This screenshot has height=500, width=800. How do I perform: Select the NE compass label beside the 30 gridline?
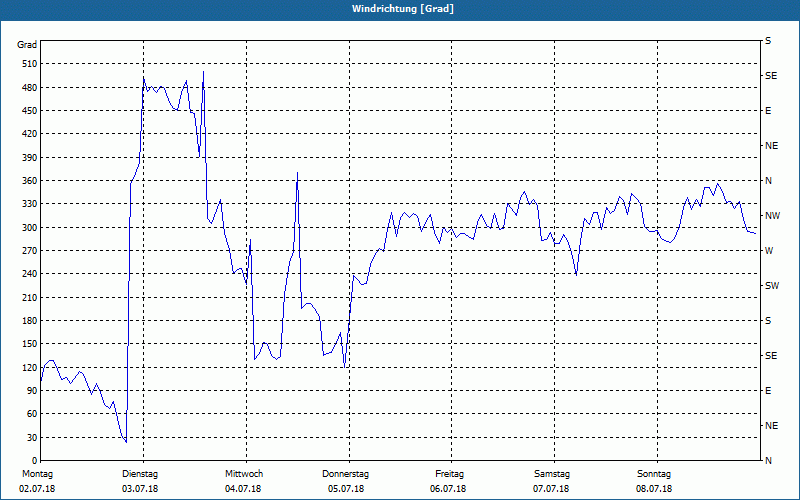pyautogui.click(x=771, y=426)
